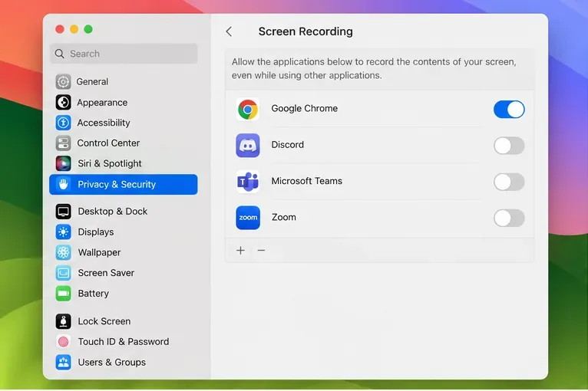Viewport: 588px width, 391px height.
Task: Enable the Zoom screen recording switch
Action: coord(509,218)
